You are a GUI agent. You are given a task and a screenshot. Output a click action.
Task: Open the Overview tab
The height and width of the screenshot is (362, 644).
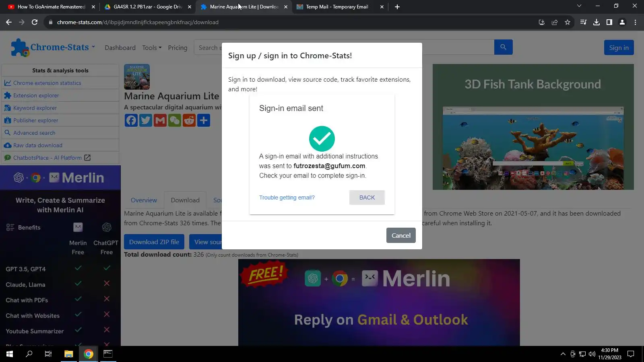point(144,200)
